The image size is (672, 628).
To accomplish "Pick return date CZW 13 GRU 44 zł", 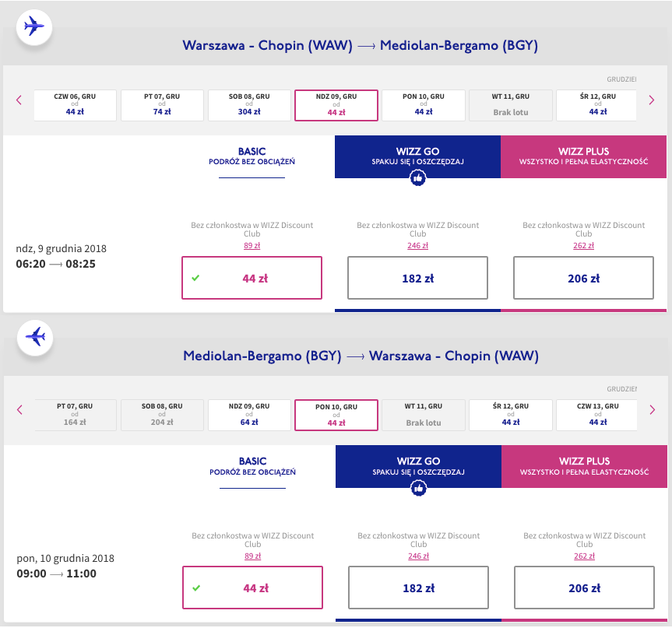I will click(598, 415).
